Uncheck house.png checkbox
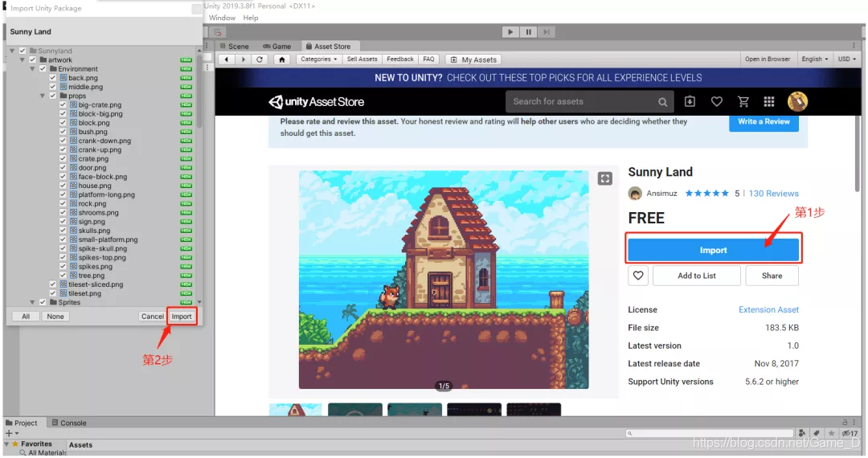Screen dimensions: 868x458 tap(63, 186)
